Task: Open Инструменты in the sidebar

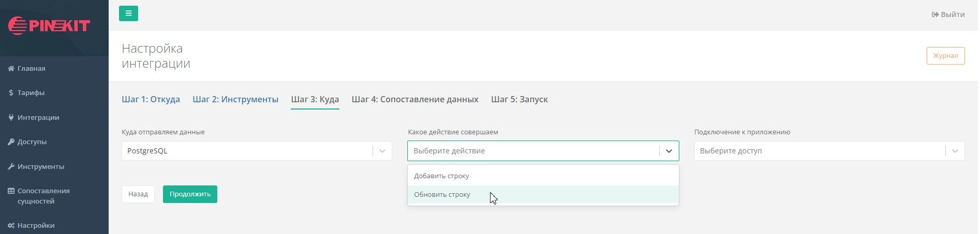Action: [40, 166]
